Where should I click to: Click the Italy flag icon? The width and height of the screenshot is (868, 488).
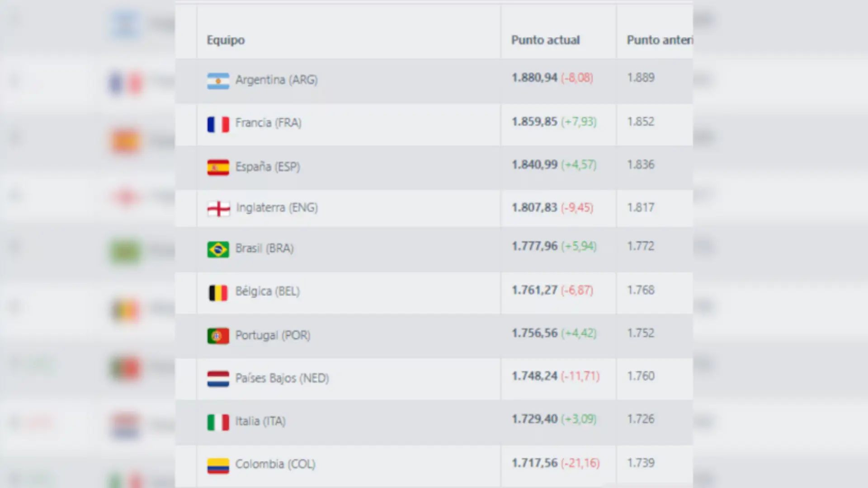pyautogui.click(x=218, y=421)
